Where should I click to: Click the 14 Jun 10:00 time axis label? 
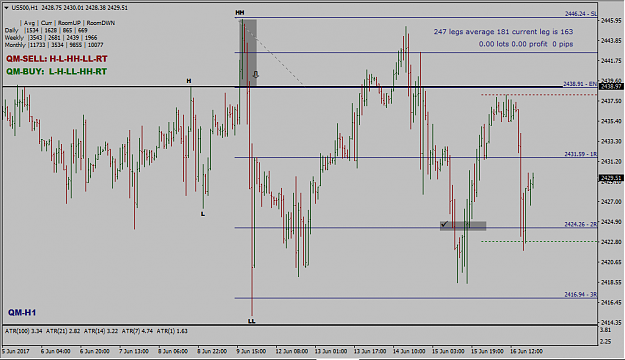(409, 351)
